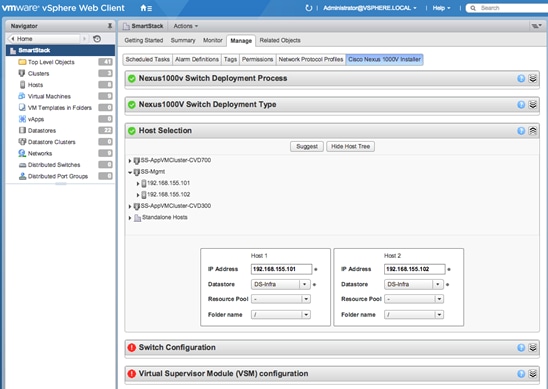
Task: Open Host 2 Resource Pool dropdown
Action: [414, 299]
